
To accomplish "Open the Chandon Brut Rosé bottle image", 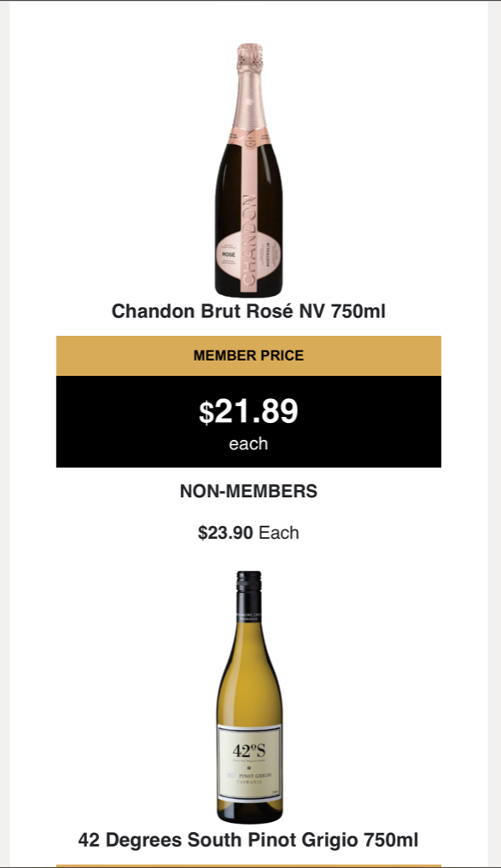I will [x=249, y=170].
